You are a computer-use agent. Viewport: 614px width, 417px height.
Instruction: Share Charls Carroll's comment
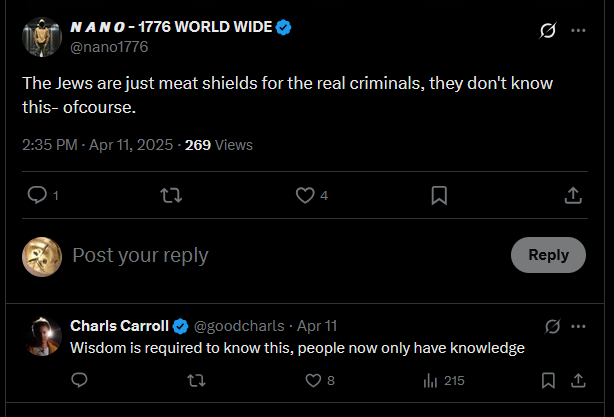coord(578,380)
